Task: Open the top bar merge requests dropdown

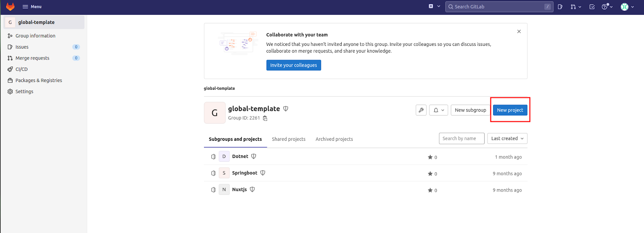Action: coord(576,7)
